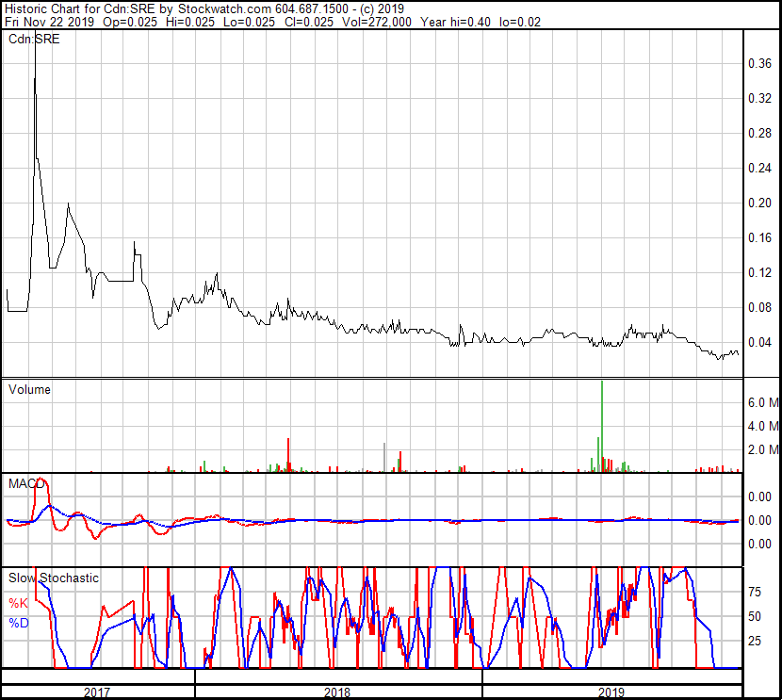Click the 0.28 price axis label
782x700 pixels.
(x=759, y=133)
